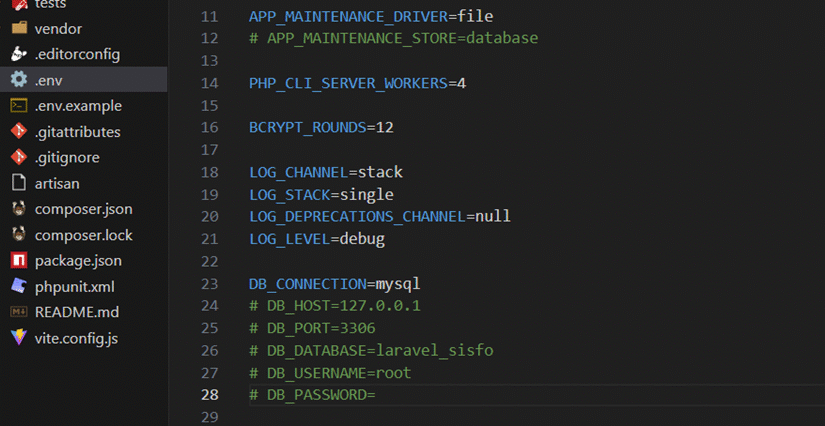This screenshot has height=426, width=825.
Task: Click the git icon beside .gitattributes
Action: [18, 132]
